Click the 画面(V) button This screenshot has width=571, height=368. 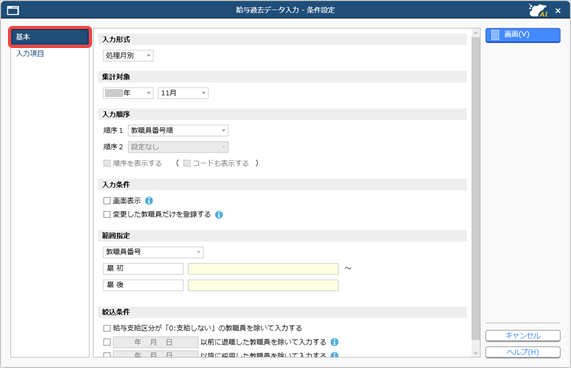pyautogui.click(x=523, y=35)
